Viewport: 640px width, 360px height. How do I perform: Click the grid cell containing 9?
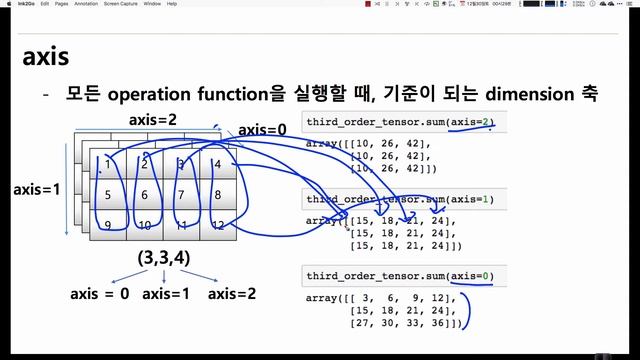click(x=108, y=225)
